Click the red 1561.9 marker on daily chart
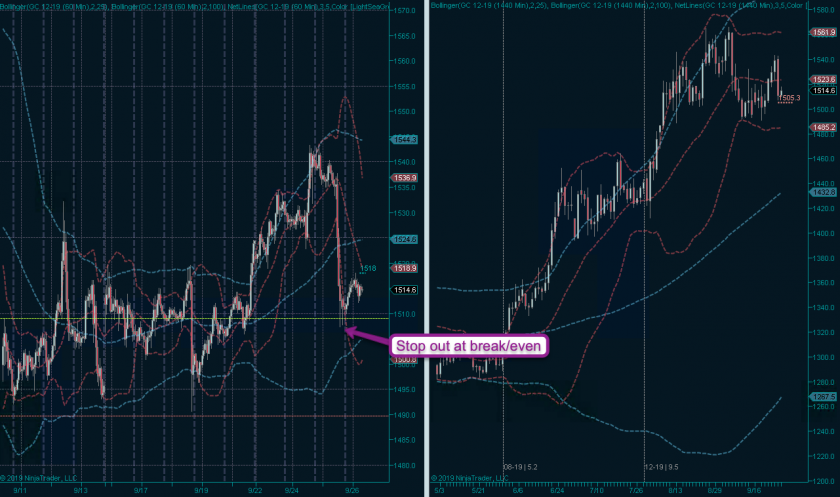The width and height of the screenshot is (840, 497). (823, 31)
